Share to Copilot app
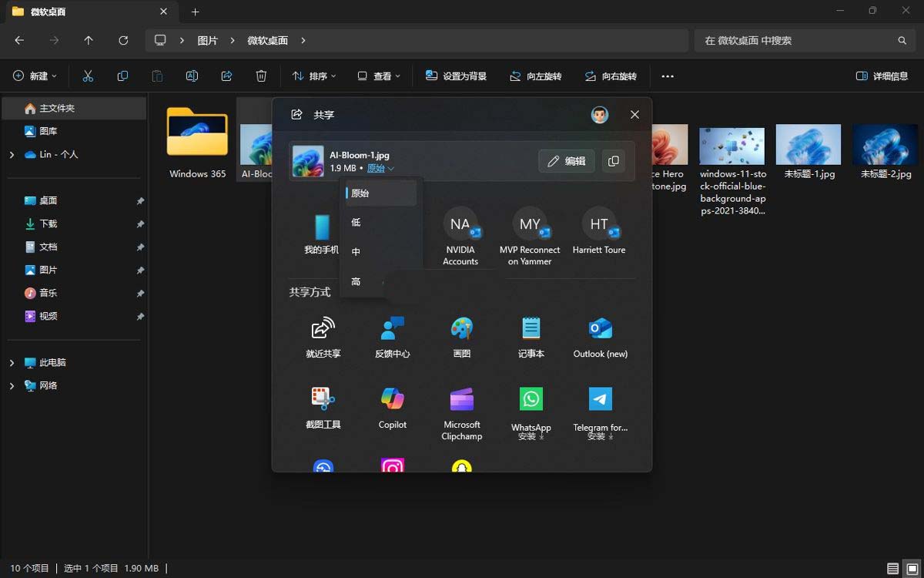Image resolution: width=924 pixels, height=578 pixels. click(x=393, y=408)
